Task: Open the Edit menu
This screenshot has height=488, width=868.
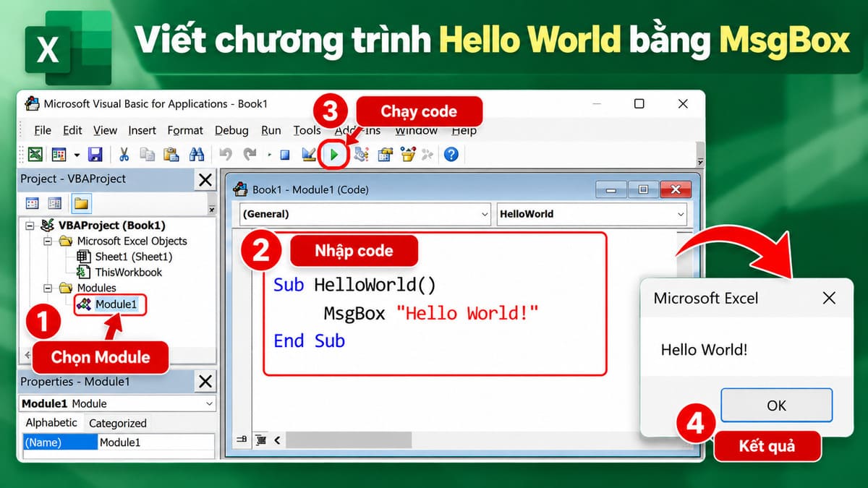Action: tap(72, 130)
